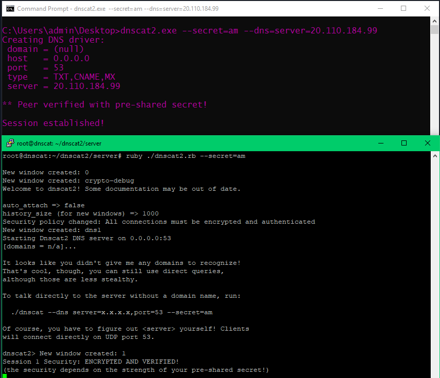Close the Command Prompt dnscat2.exe window
The width and height of the screenshot is (440, 378).
click(x=427, y=9)
